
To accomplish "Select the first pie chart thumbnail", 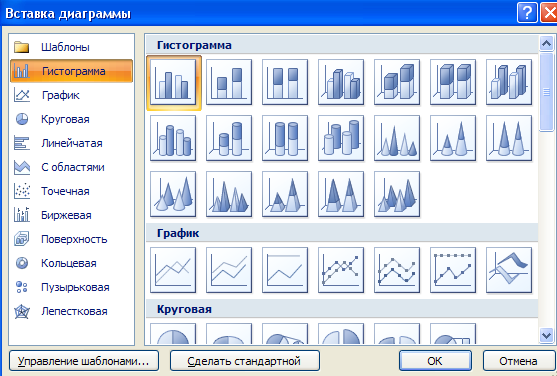I will 173,333.
